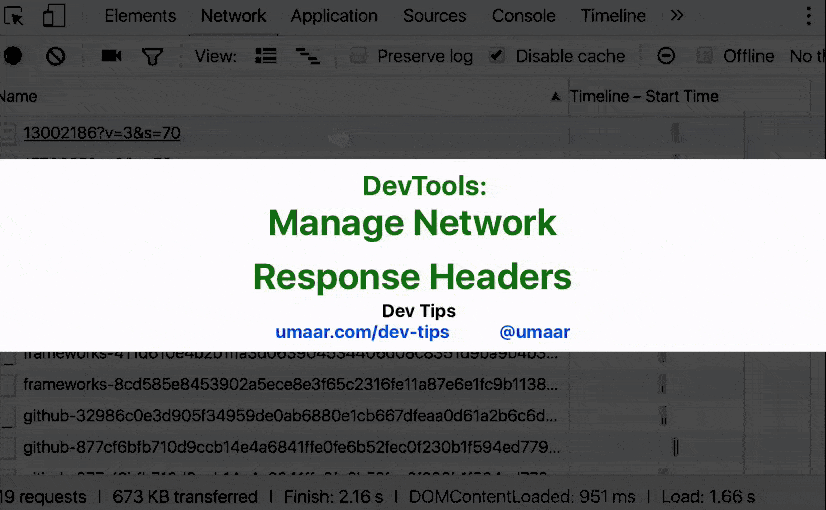Clear the network log
The height and width of the screenshot is (510, 826).
click(x=55, y=56)
